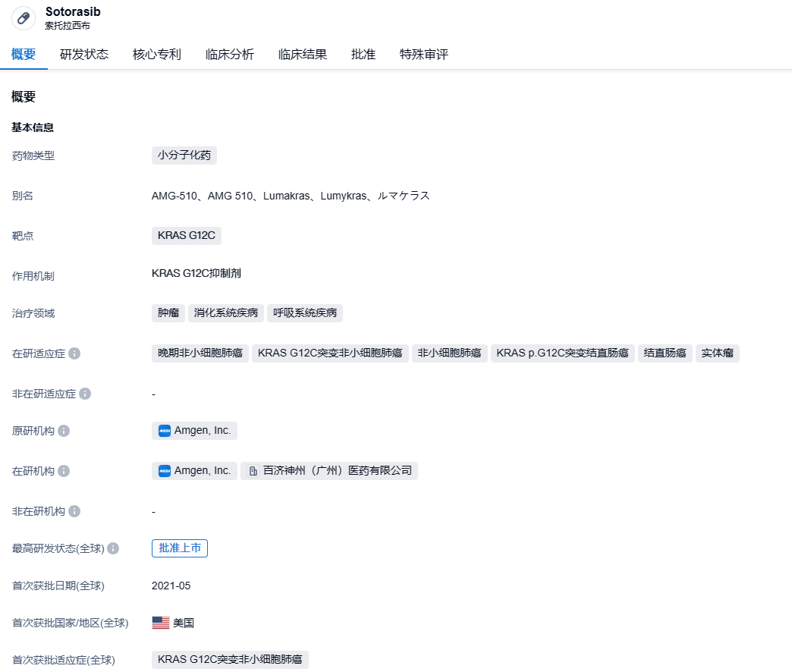This screenshot has width=792, height=672.
Task: Click the Sotorasib pill drug icon
Action: 24,18
